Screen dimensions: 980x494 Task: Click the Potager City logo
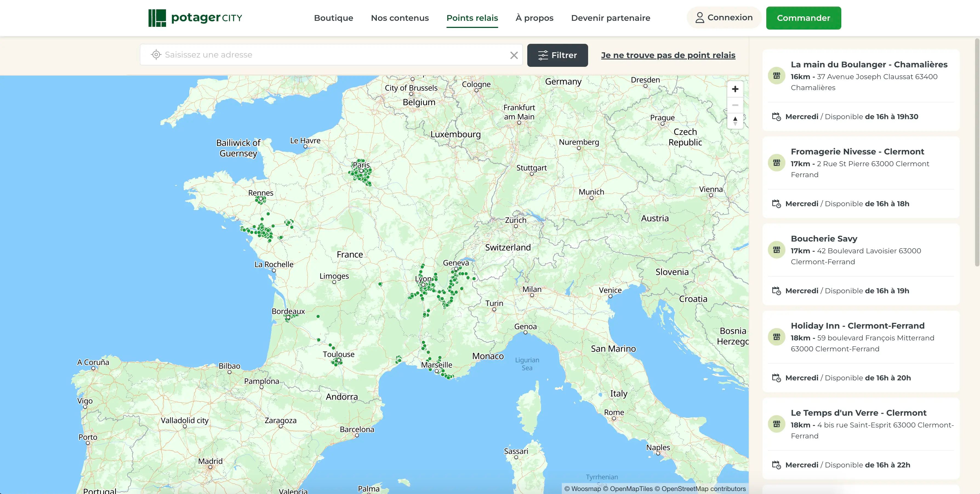tap(195, 18)
